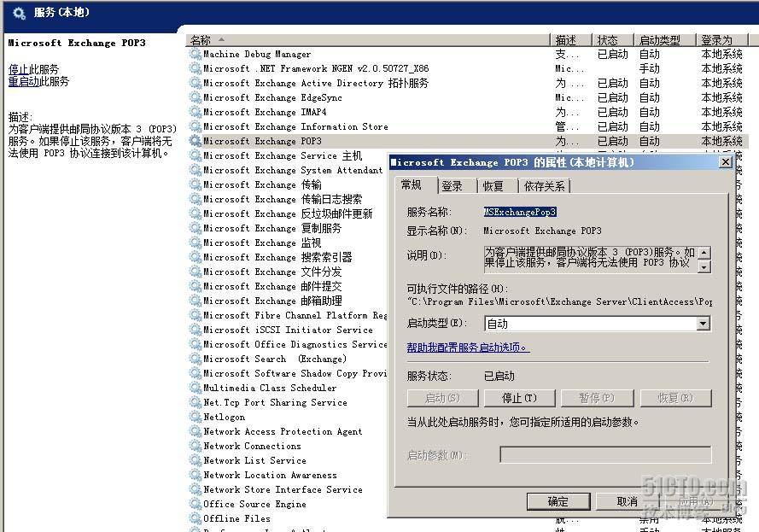The image size is (759, 532).
Task: Click the gear icon of Netlogon service
Action: click(x=195, y=417)
